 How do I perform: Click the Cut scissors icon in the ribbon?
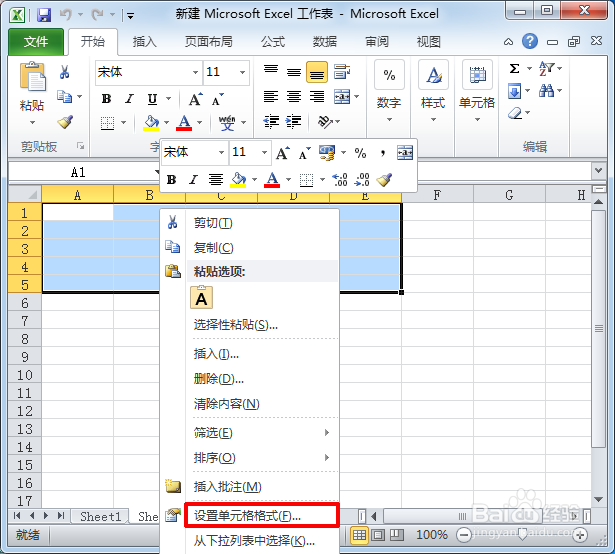(65, 72)
